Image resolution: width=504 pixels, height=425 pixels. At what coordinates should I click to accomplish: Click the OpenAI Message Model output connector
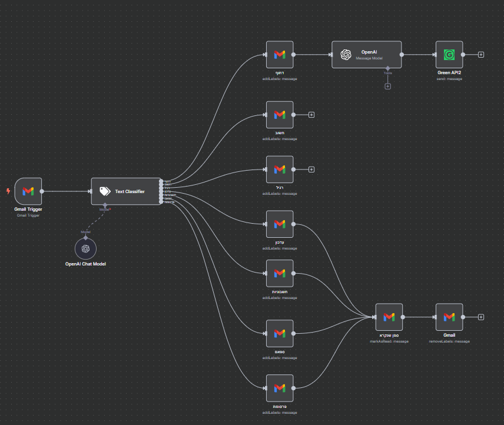[x=402, y=55]
